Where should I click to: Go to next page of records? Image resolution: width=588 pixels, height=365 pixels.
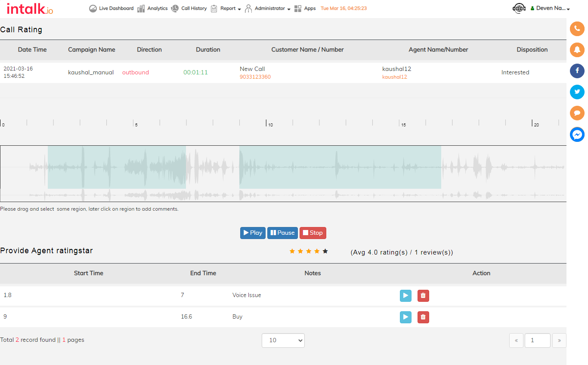[559, 340]
